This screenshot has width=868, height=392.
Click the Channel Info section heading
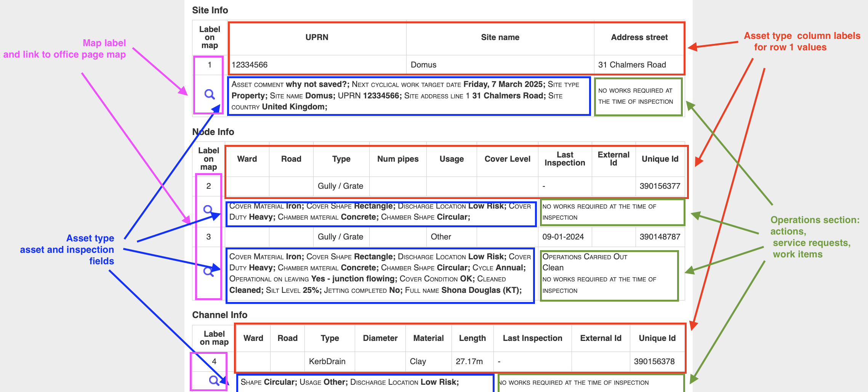220,315
